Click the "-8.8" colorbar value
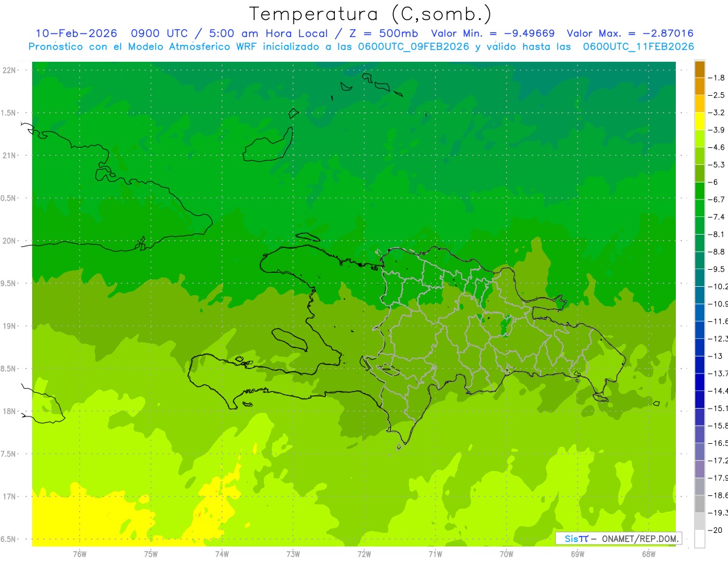728x562 pixels. point(716,252)
